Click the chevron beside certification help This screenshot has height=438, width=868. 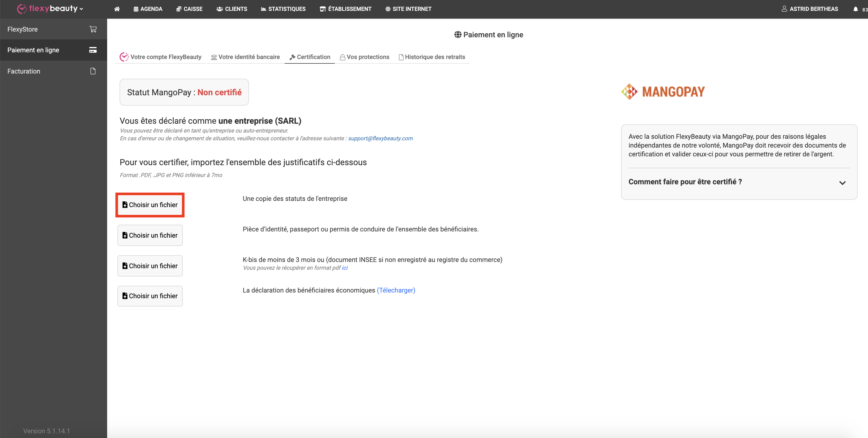(842, 183)
